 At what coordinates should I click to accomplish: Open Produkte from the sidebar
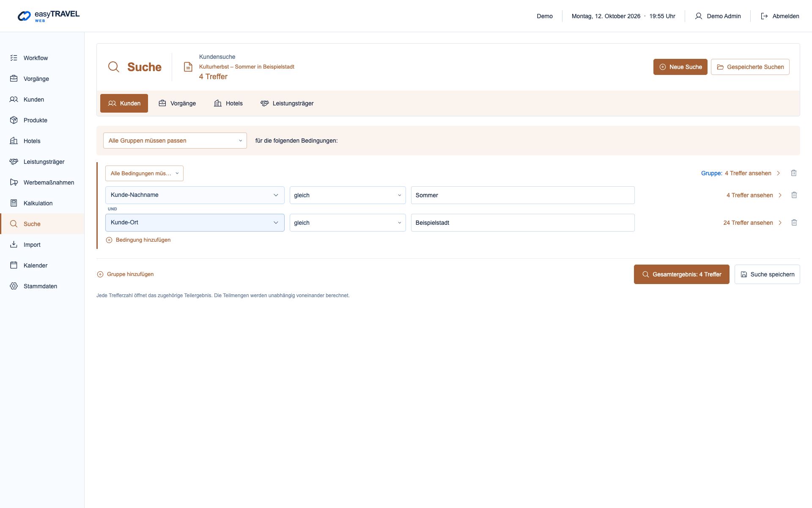click(42, 120)
